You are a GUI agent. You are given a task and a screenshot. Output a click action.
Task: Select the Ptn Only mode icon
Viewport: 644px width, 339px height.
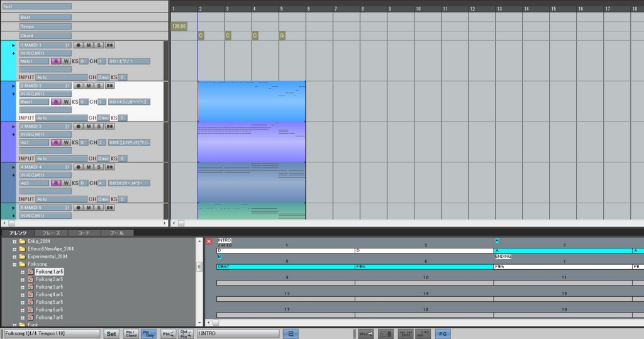pos(148,333)
